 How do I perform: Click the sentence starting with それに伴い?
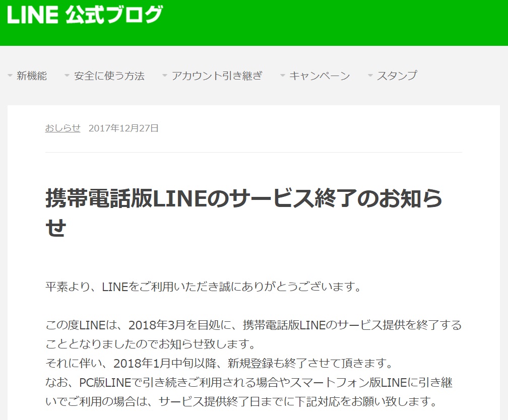click(219, 363)
